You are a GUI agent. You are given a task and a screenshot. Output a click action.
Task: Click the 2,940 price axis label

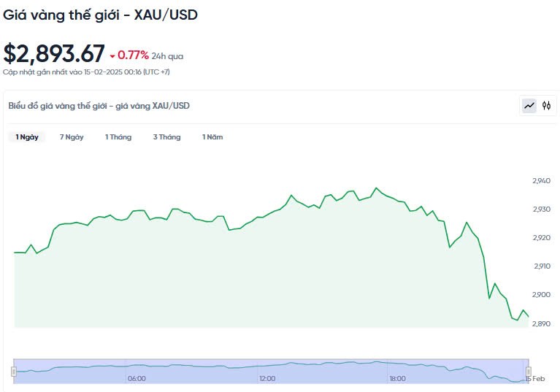[x=541, y=181]
